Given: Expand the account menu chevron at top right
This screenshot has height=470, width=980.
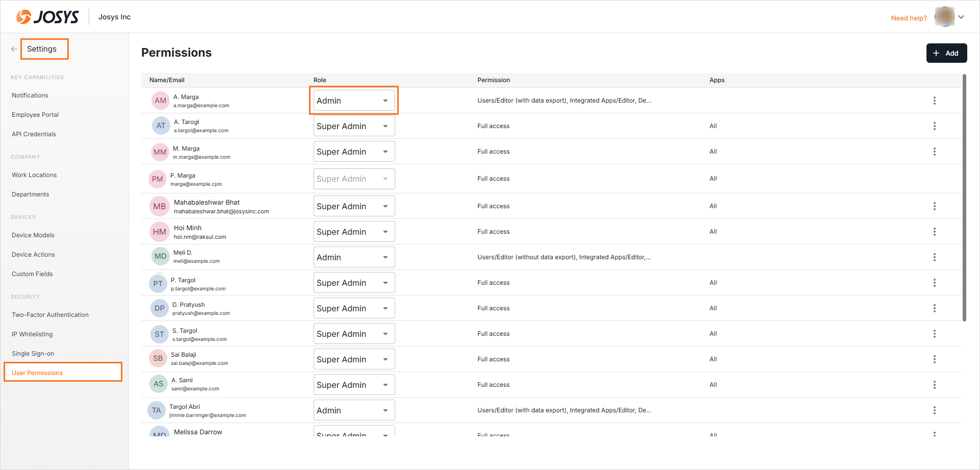Looking at the screenshot, I should click(961, 17).
